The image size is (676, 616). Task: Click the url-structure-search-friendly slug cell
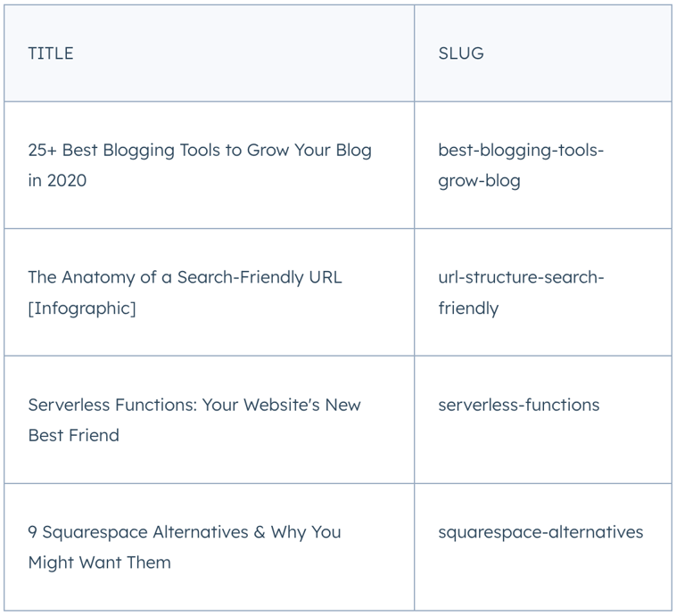(x=521, y=292)
